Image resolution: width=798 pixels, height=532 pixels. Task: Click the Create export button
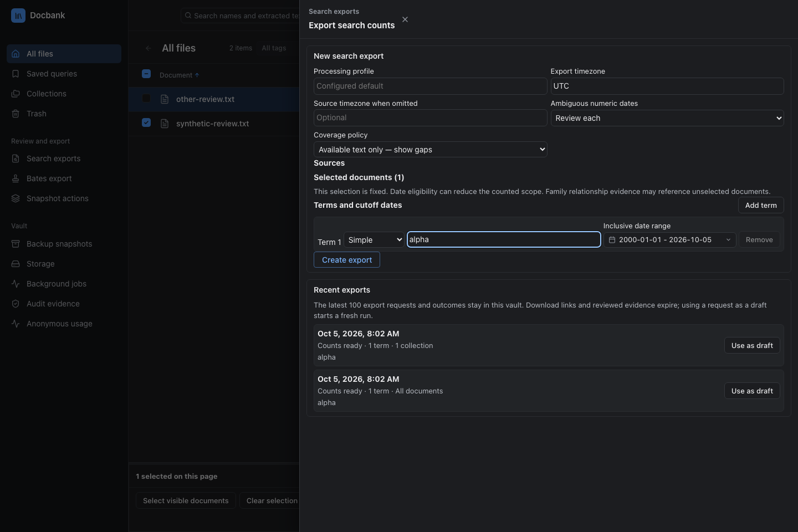tap(347, 260)
